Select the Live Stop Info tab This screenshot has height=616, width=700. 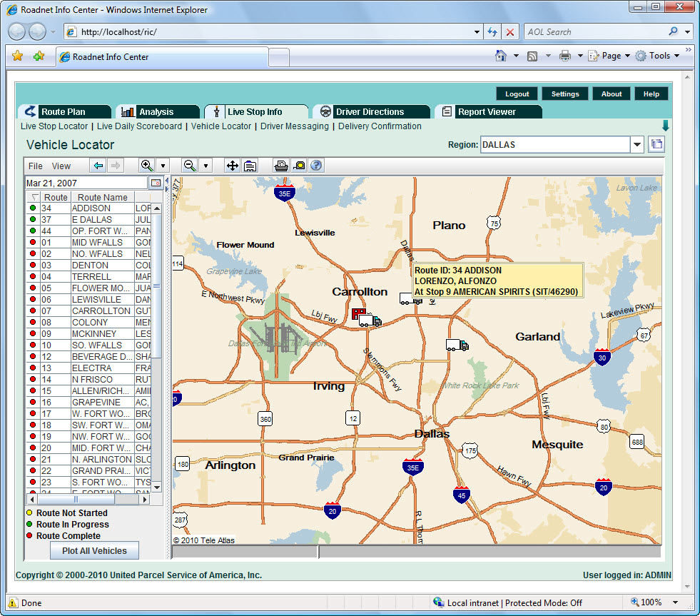(256, 111)
